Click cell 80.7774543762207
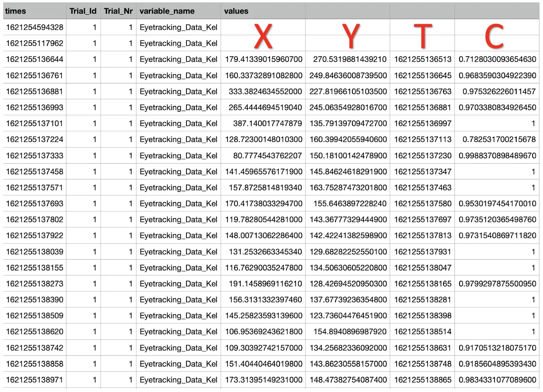This screenshot has width=543, height=392. coord(263,155)
